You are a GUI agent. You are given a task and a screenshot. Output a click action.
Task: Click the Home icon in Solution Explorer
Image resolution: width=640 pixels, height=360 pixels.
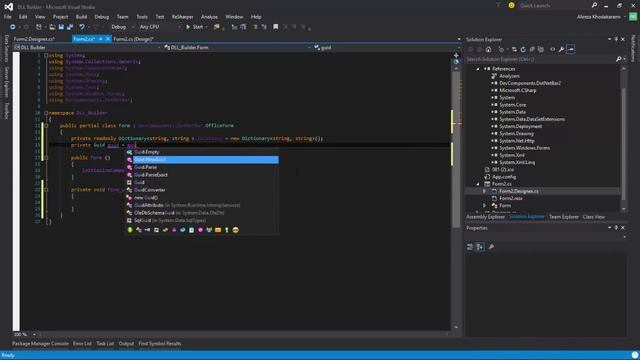[x=488, y=49]
